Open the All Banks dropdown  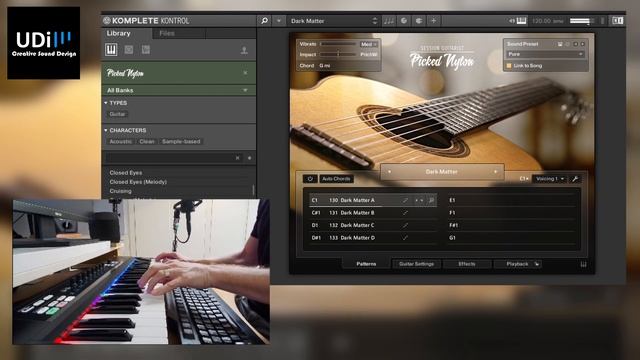[179, 90]
